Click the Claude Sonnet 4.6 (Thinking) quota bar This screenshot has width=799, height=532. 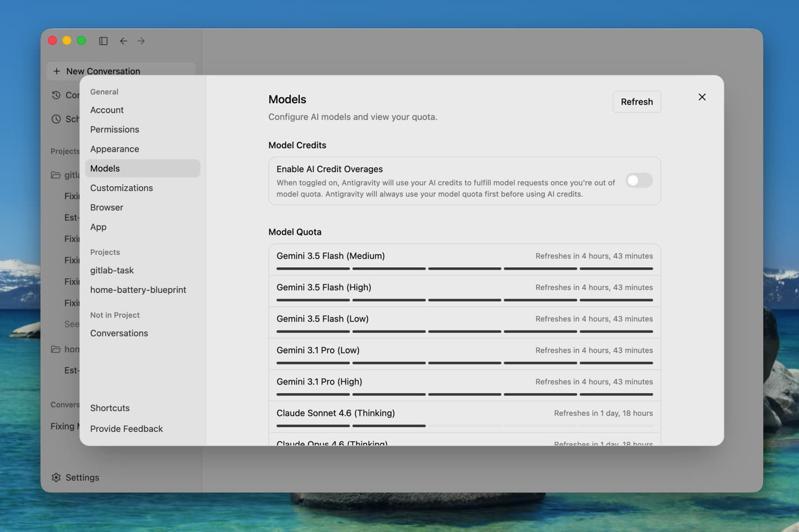(465, 426)
